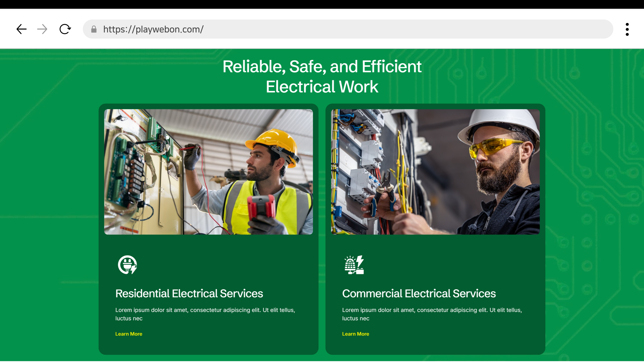This screenshot has height=362, width=644.
Task: Click the browser back arrow
Action: pos(21,29)
